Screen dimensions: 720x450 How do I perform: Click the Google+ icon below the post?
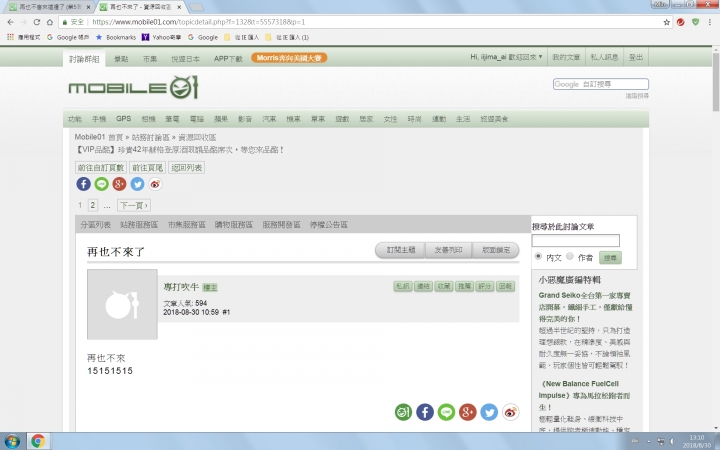467,412
